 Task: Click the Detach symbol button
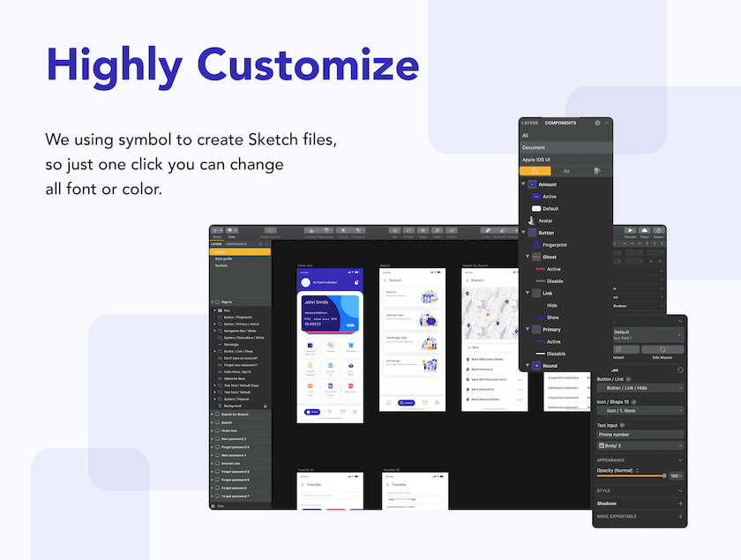tap(625, 349)
